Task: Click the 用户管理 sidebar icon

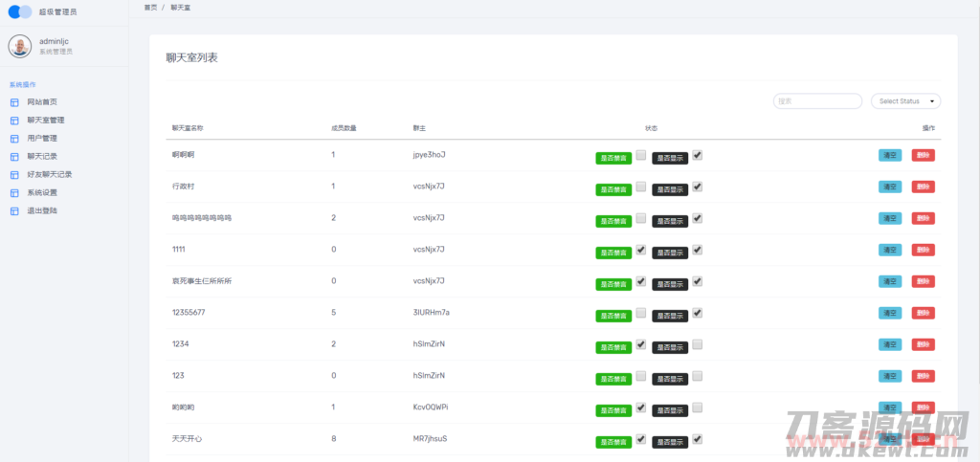Action: click(14, 139)
